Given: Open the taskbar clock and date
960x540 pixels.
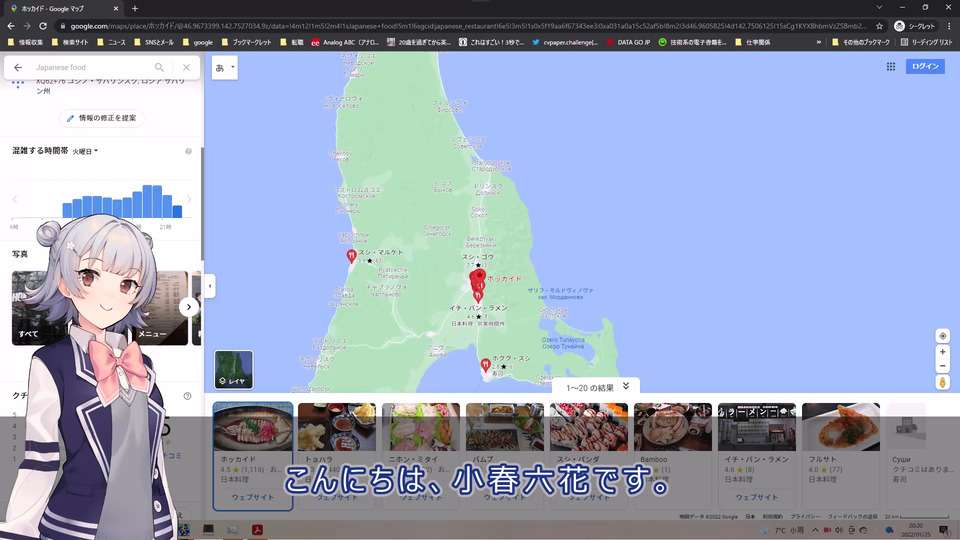Looking at the screenshot, I should 915,530.
